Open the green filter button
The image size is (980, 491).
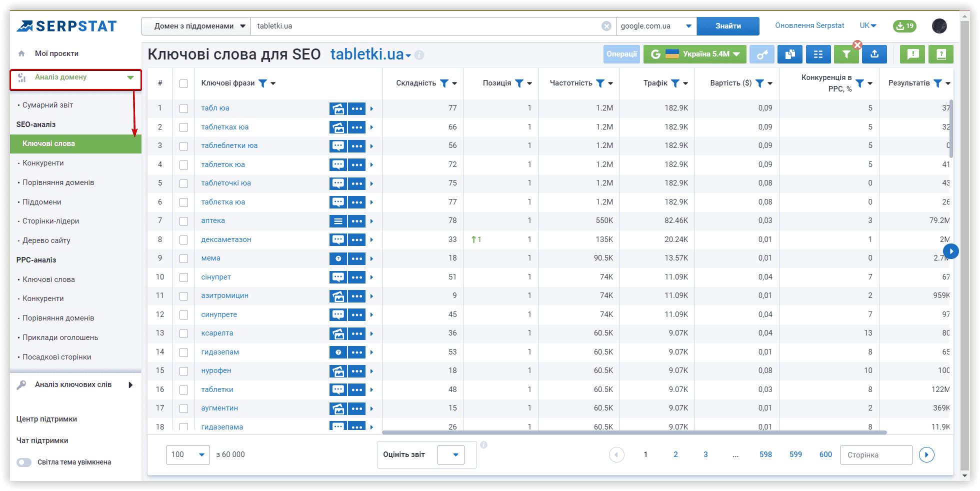846,54
